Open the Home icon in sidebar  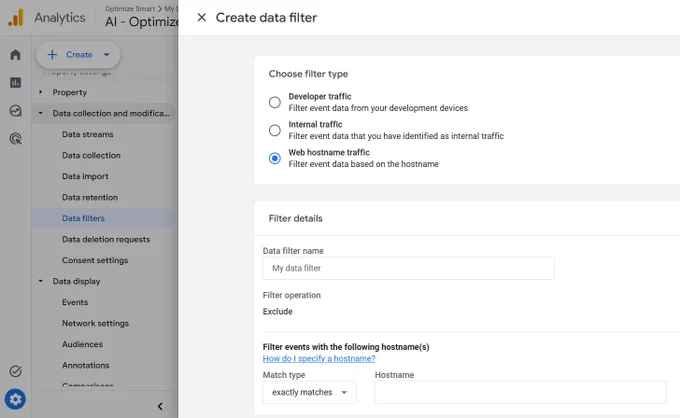coord(15,55)
